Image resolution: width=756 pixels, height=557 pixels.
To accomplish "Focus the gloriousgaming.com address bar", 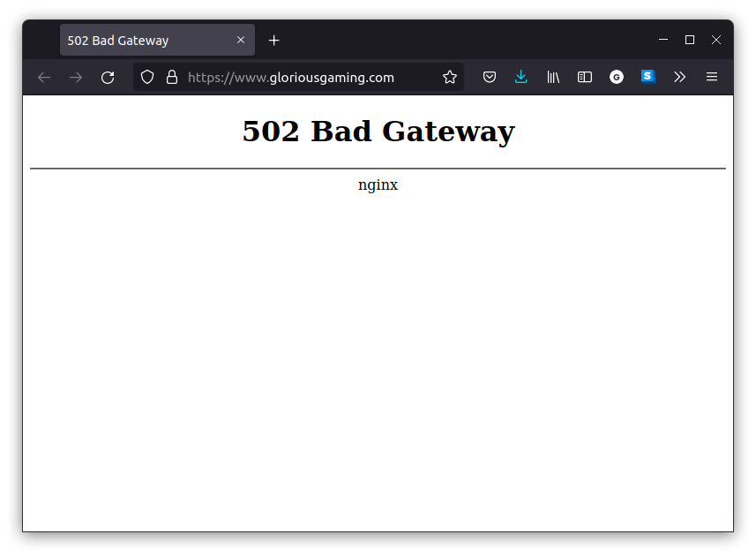I will [x=300, y=78].
